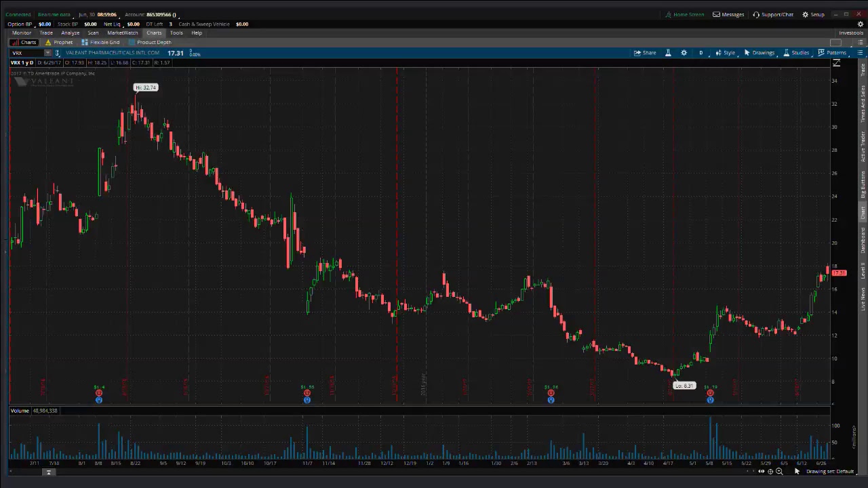Click the Share chart button
The height and width of the screenshot is (488, 868).
645,53
